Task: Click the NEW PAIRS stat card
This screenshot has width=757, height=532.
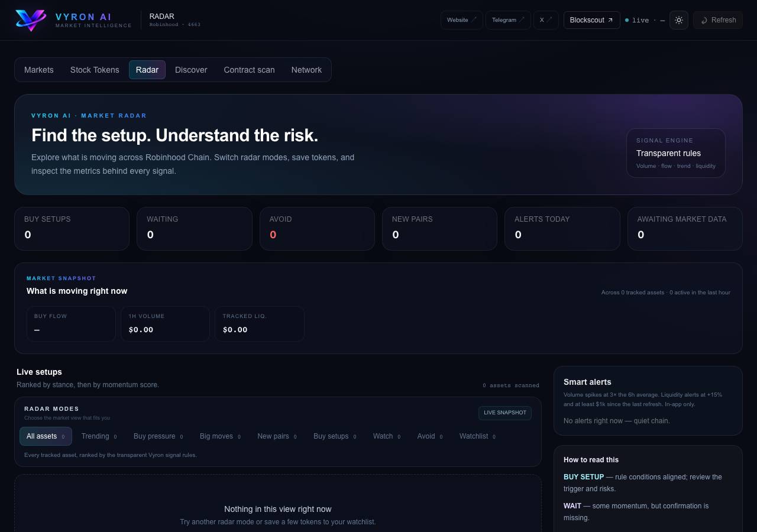Action: (439, 229)
